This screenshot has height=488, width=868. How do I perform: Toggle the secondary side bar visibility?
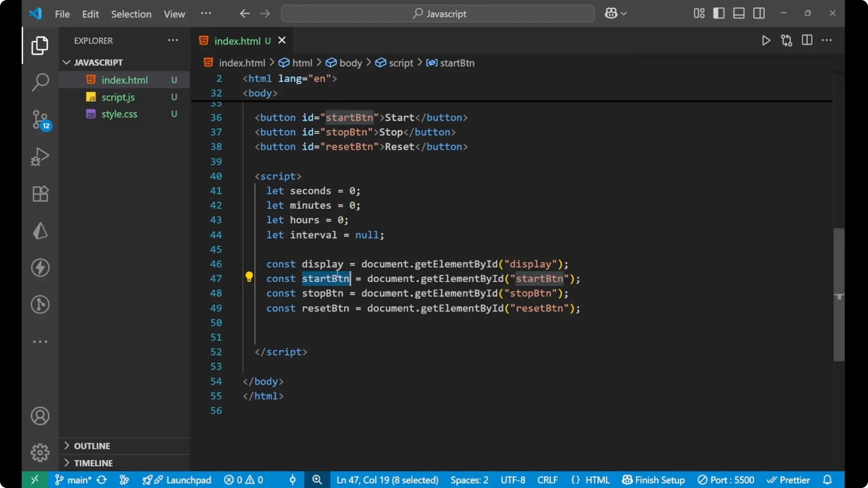(759, 13)
